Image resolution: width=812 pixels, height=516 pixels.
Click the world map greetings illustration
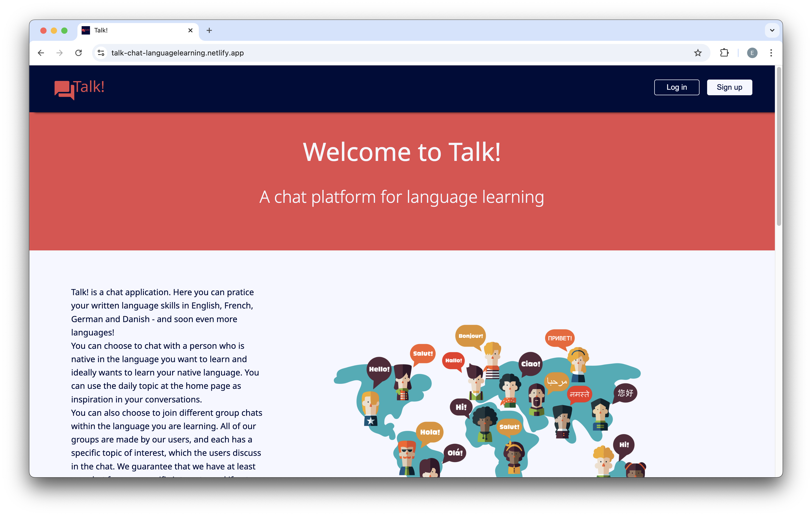point(490,401)
